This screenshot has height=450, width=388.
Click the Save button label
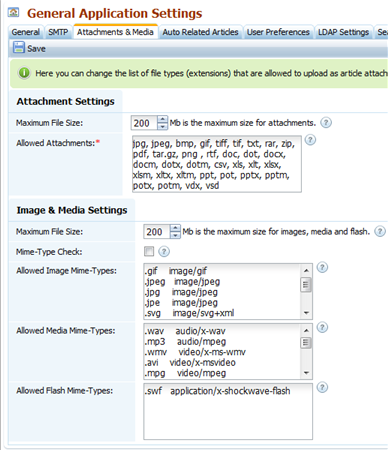(36, 49)
